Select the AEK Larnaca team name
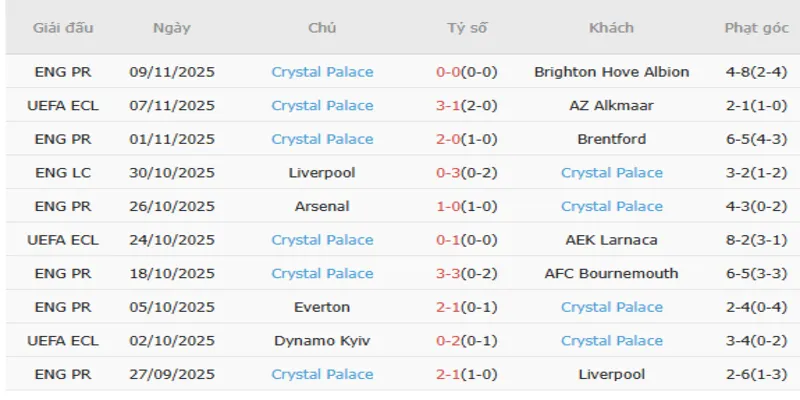The image size is (800, 400). point(611,240)
